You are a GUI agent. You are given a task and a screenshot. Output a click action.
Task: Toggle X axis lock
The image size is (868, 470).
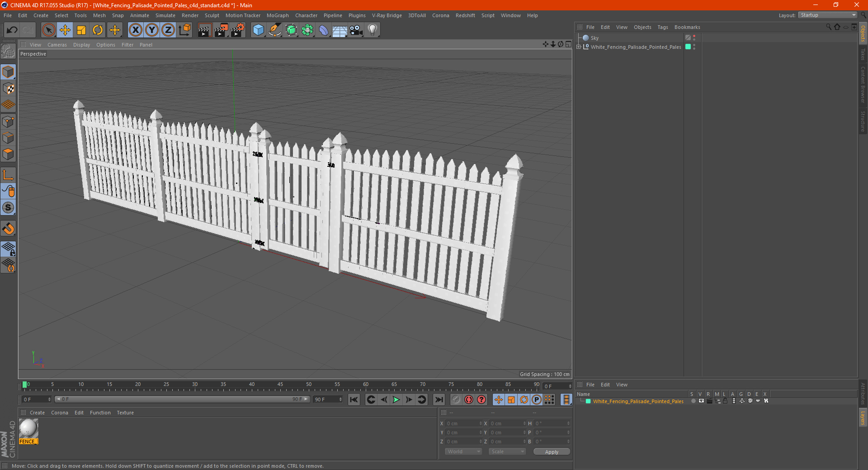pos(135,30)
